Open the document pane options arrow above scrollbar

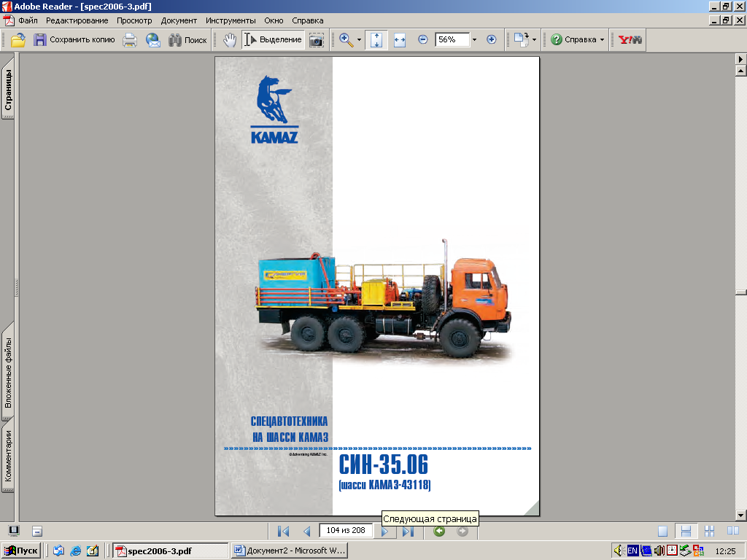741,59
